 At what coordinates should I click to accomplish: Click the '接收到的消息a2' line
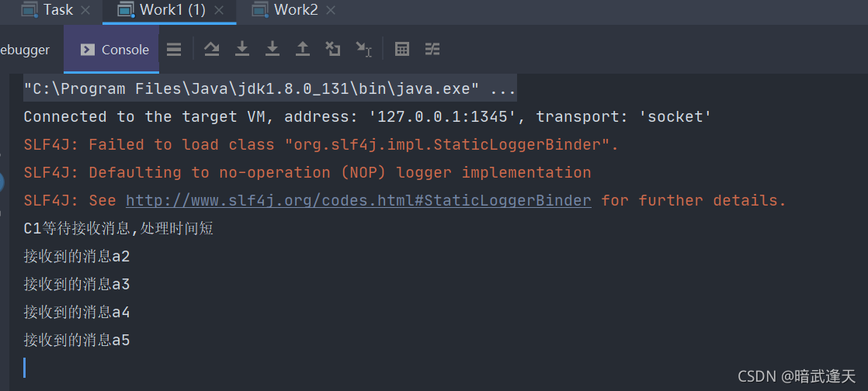[76, 257]
